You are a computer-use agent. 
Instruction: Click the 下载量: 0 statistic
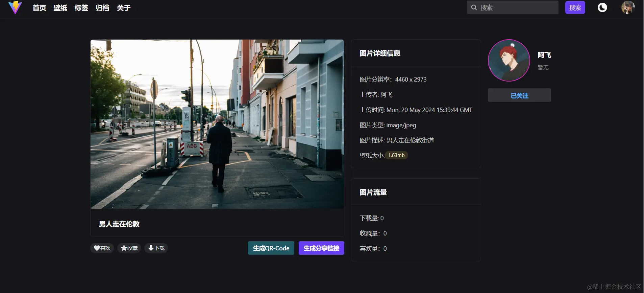pos(372,218)
